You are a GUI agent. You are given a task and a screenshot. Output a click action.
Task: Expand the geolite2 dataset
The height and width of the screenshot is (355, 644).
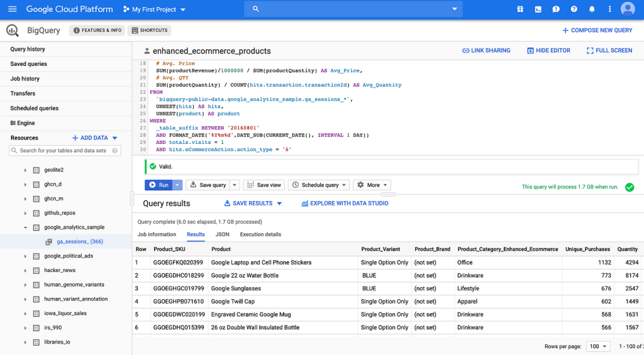[25, 170]
